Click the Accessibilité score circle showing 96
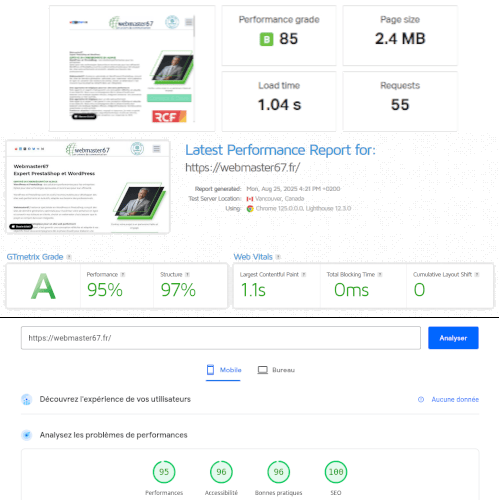500x500 pixels. point(221,472)
